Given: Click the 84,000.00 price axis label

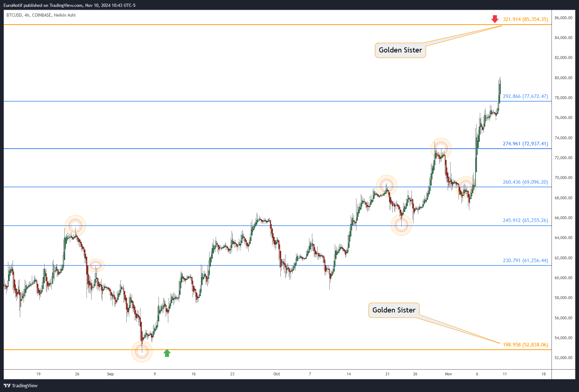Looking at the screenshot, I should [x=563, y=38].
